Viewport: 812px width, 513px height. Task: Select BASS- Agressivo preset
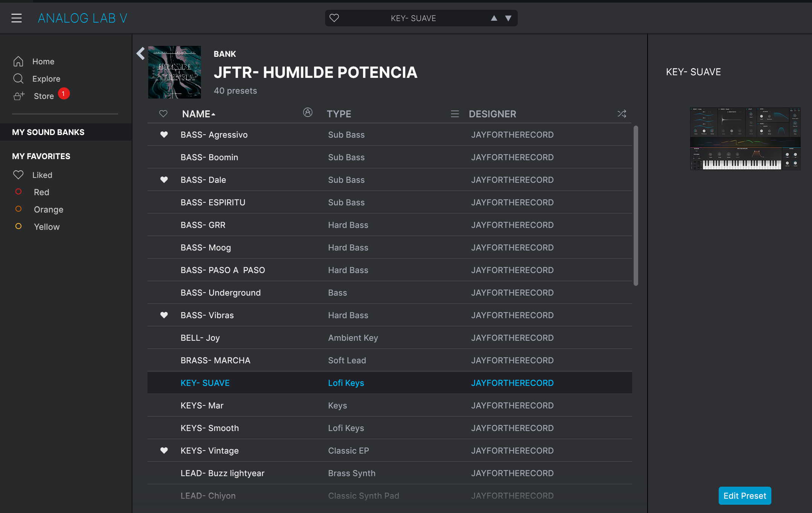pyautogui.click(x=390, y=135)
